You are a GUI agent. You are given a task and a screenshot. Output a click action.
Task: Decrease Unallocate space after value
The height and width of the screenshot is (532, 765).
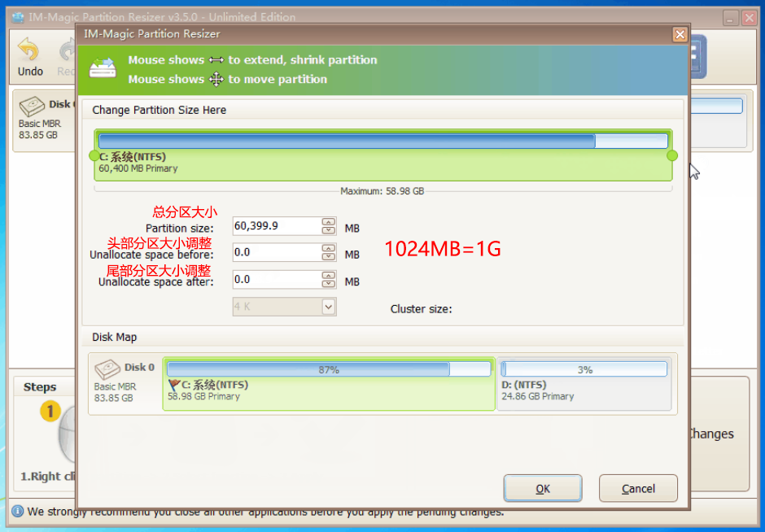click(329, 284)
